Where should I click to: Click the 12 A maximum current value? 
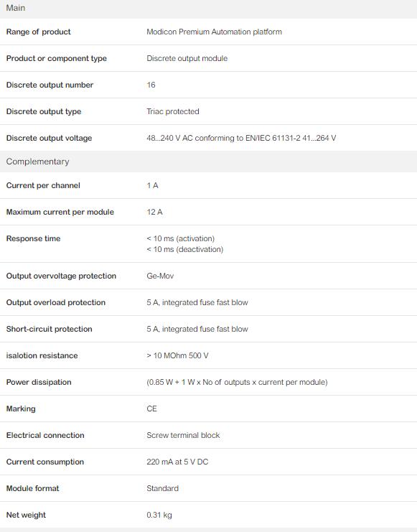tap(154, 212)
